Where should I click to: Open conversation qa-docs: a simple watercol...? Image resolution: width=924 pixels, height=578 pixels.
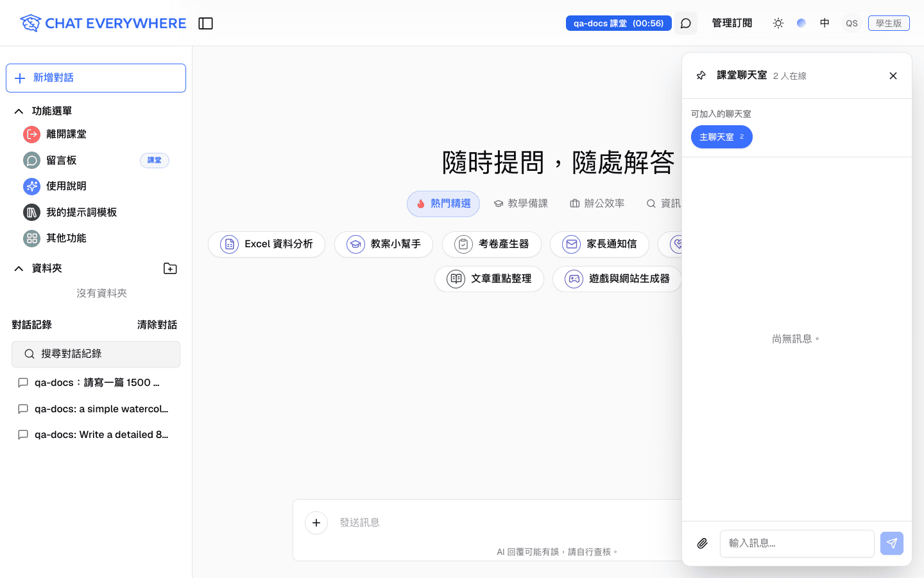(x=96, y=409)
